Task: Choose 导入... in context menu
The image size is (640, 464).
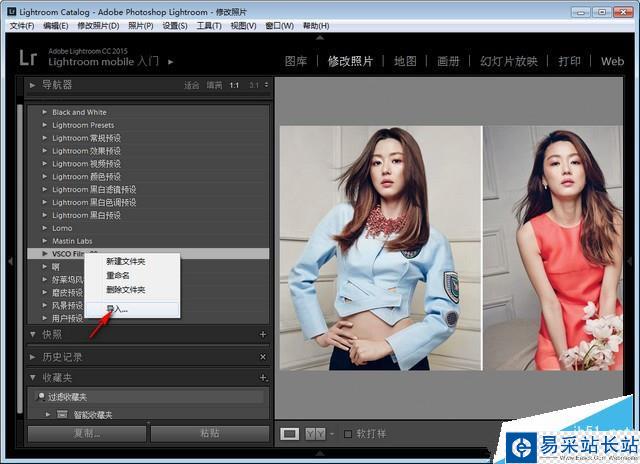Action: pyautogui.click(x=132, y=309)
